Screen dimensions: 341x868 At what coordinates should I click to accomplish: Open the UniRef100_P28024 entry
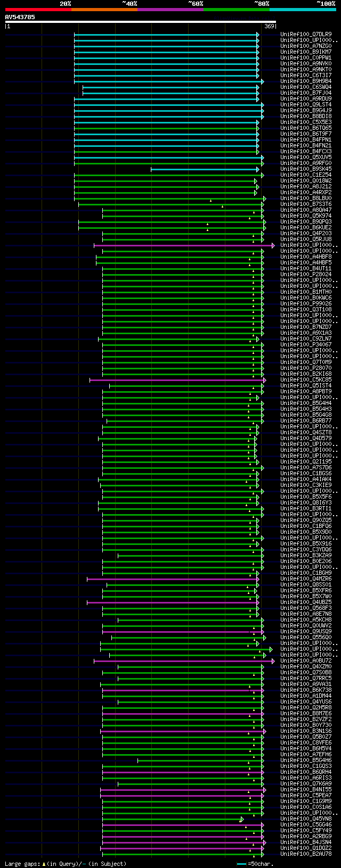click(x=306, y=275)
